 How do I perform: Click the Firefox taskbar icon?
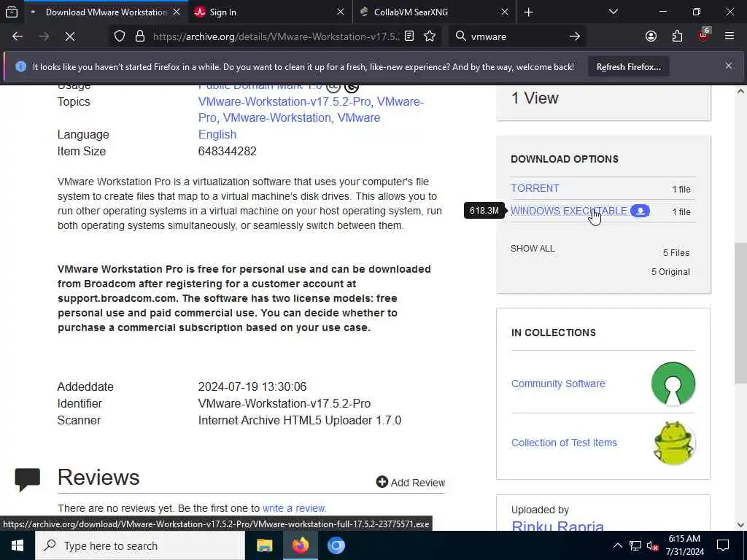[300, 545]
